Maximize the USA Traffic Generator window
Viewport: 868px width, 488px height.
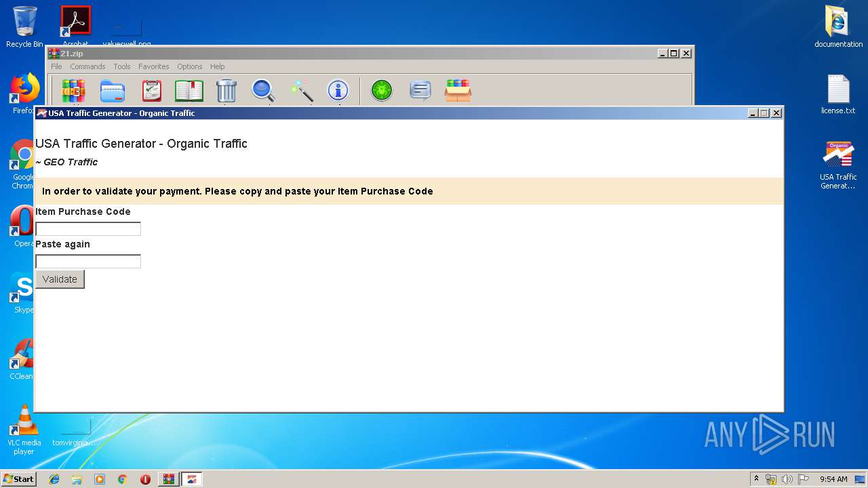764,113
